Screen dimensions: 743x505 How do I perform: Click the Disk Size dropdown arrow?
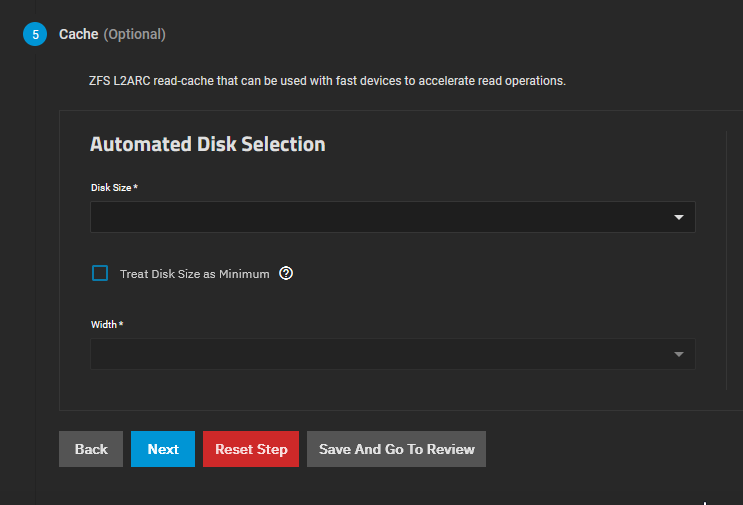tap(678, 217)
